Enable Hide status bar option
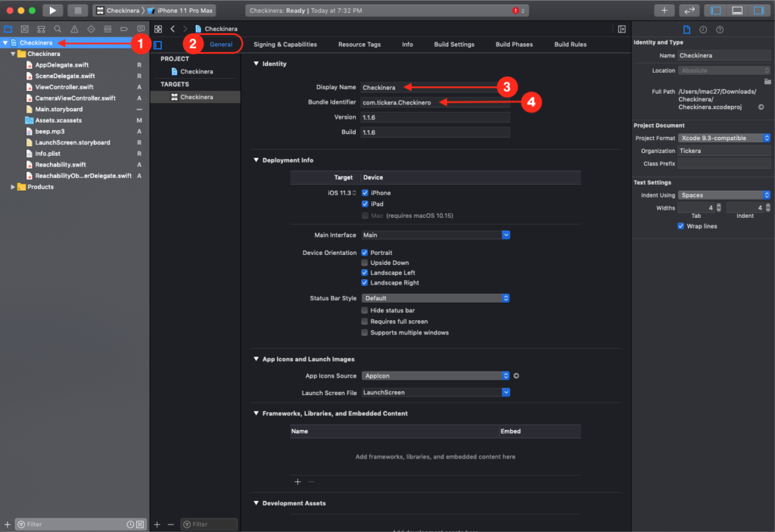Viewport: 775px width, 532px height. pos(364,310)
